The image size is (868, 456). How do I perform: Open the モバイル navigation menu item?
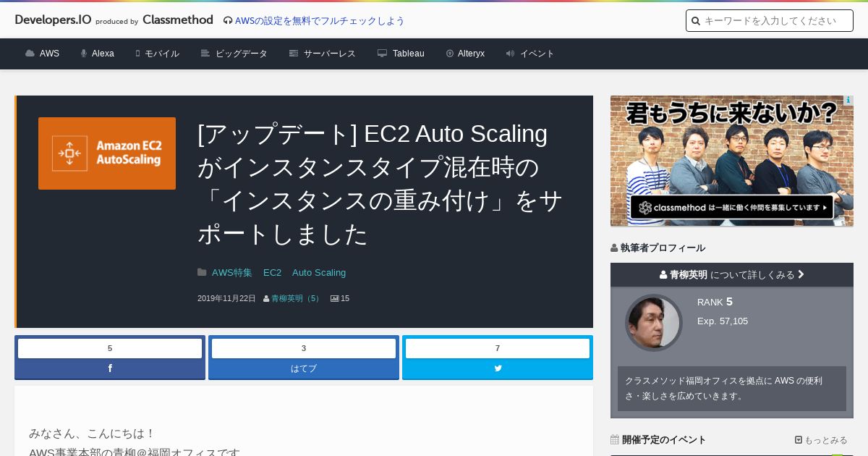pyautogui.click(x=157, y=54)
